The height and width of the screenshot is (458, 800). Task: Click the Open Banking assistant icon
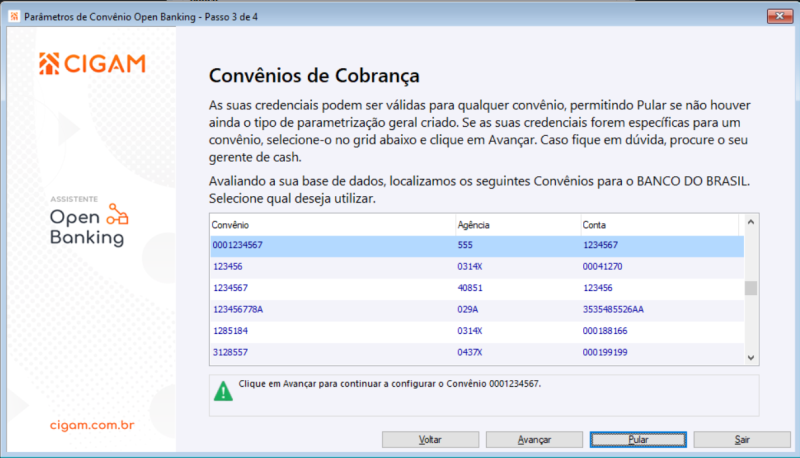(x=117, y=214)
